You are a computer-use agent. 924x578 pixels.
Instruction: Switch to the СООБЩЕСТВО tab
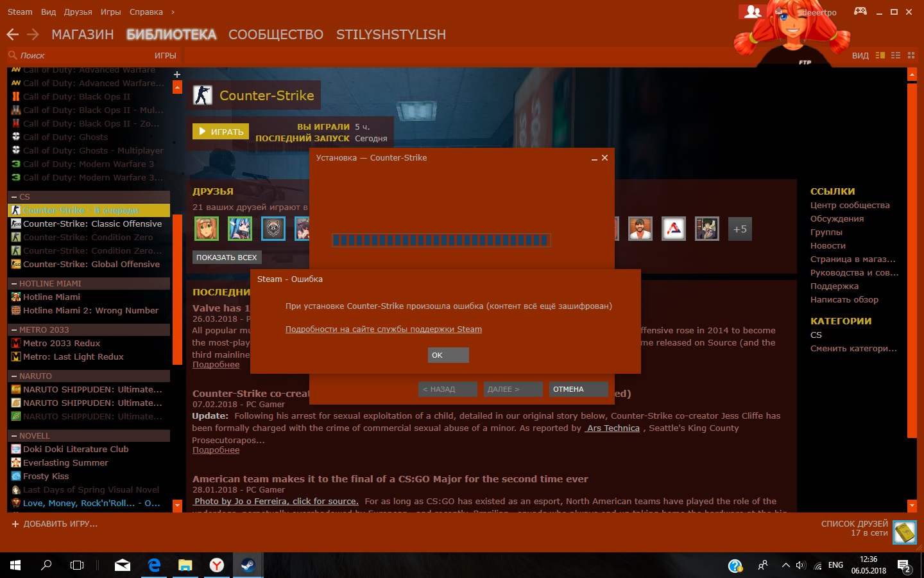[x=276, y=35]
